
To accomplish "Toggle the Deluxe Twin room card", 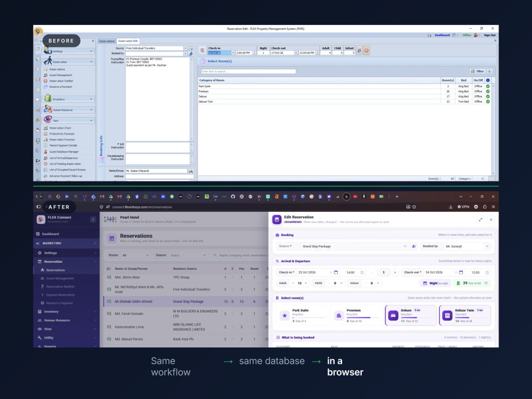I will tap(465, 315).
